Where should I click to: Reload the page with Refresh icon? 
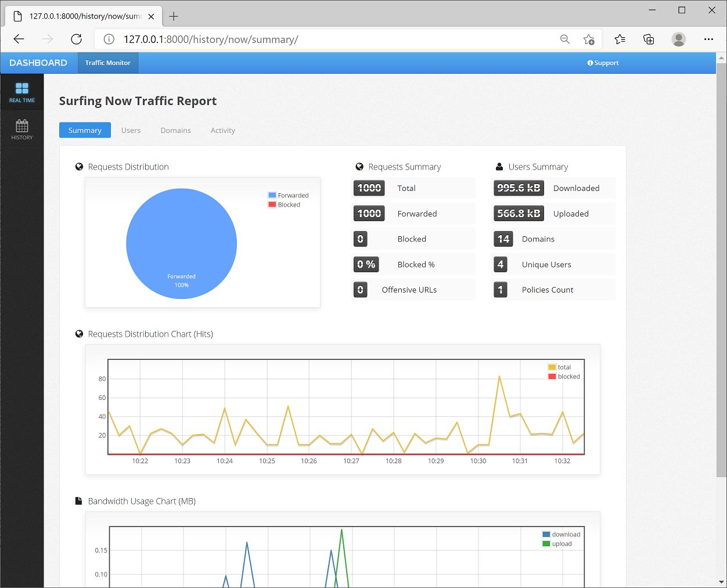click(x=76, y=39)
